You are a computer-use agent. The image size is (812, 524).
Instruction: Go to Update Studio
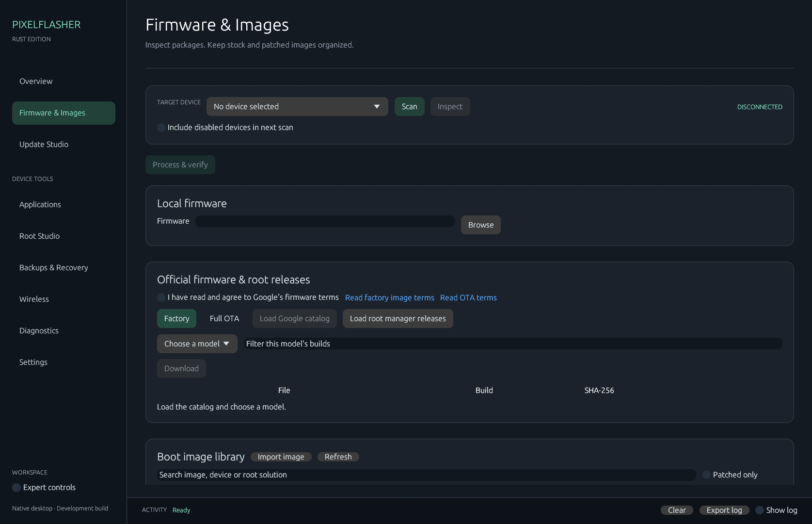point(64,145)
